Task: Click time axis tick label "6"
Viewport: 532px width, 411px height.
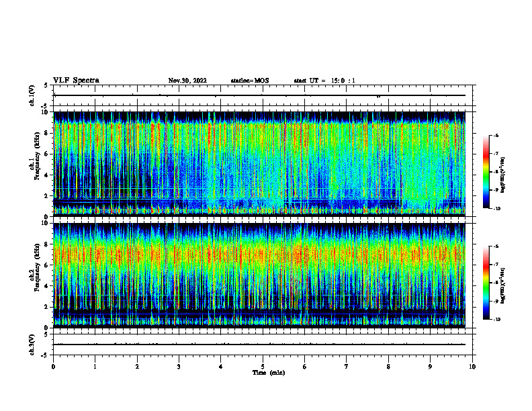Action: coord(305,367)
